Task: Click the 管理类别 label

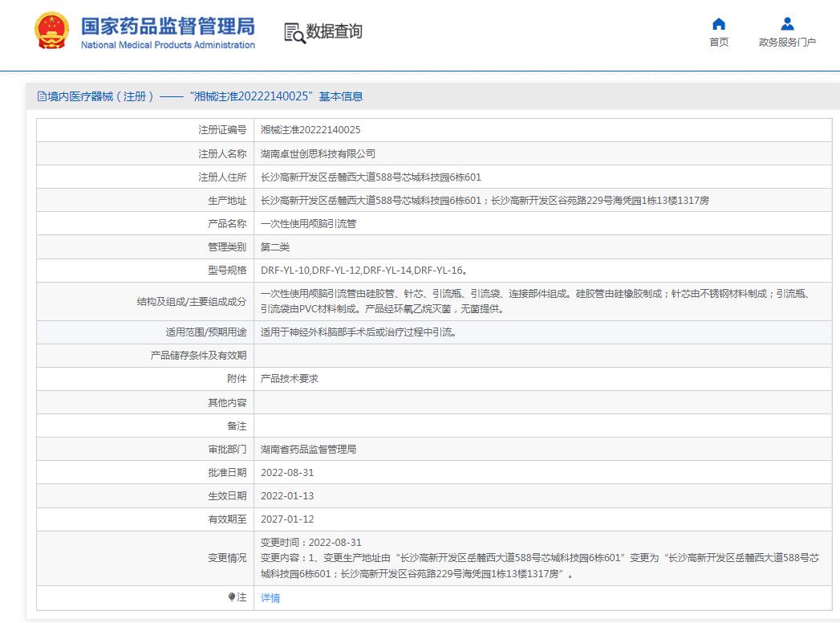Action: coord(227,247)
